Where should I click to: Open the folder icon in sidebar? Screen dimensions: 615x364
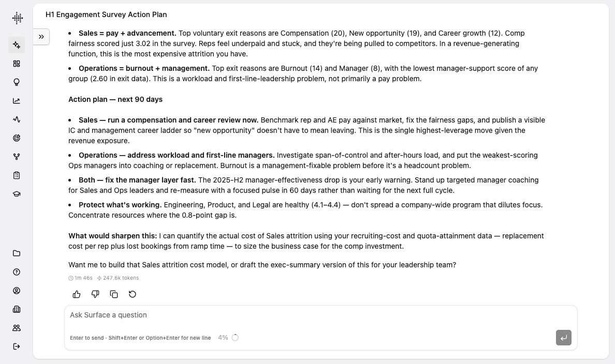point(17,253)
